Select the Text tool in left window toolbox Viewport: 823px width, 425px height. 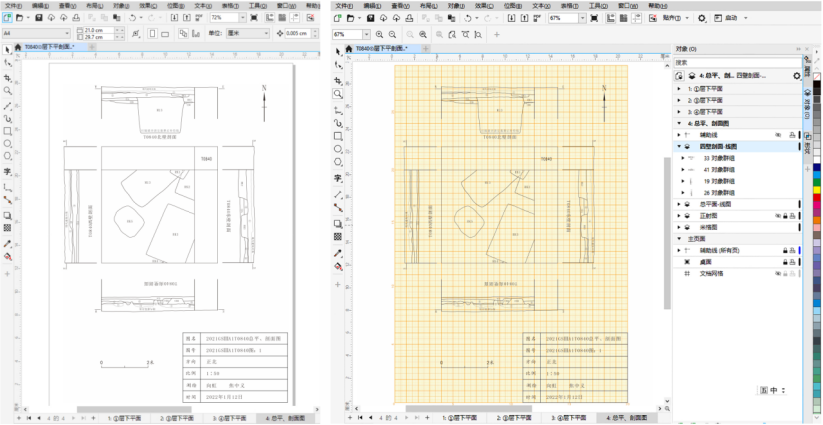8,173
